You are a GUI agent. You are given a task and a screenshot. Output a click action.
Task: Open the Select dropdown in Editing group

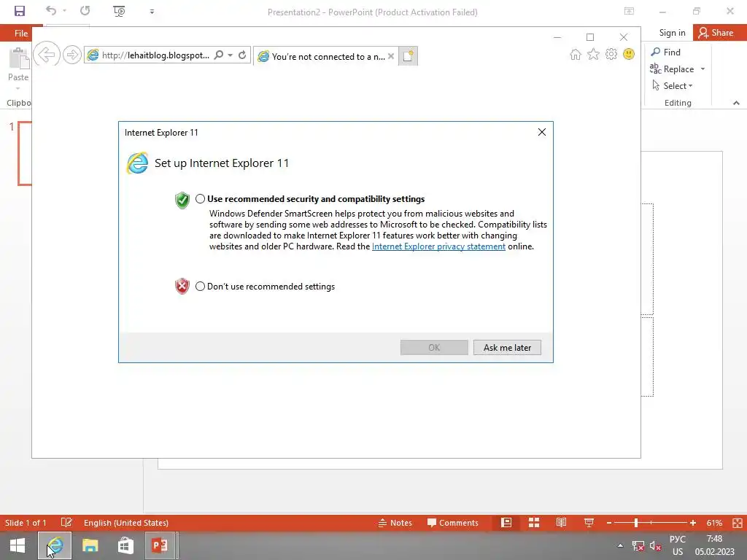click(x=672, y=86)
